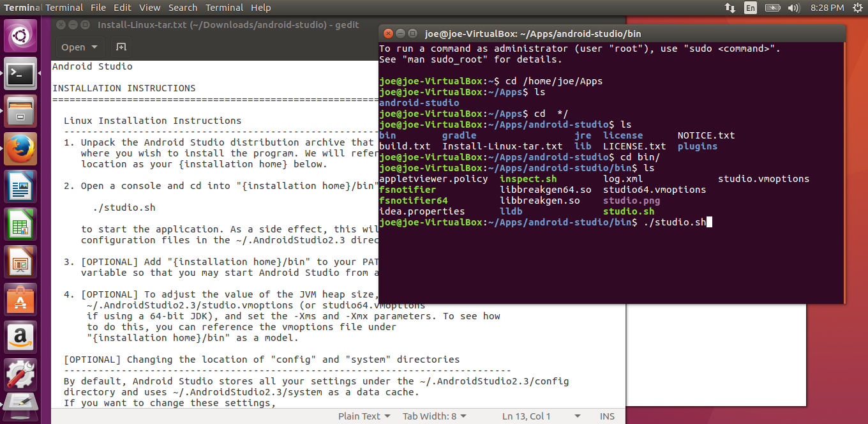Minimize the terminal window

(x=400, y=33)
